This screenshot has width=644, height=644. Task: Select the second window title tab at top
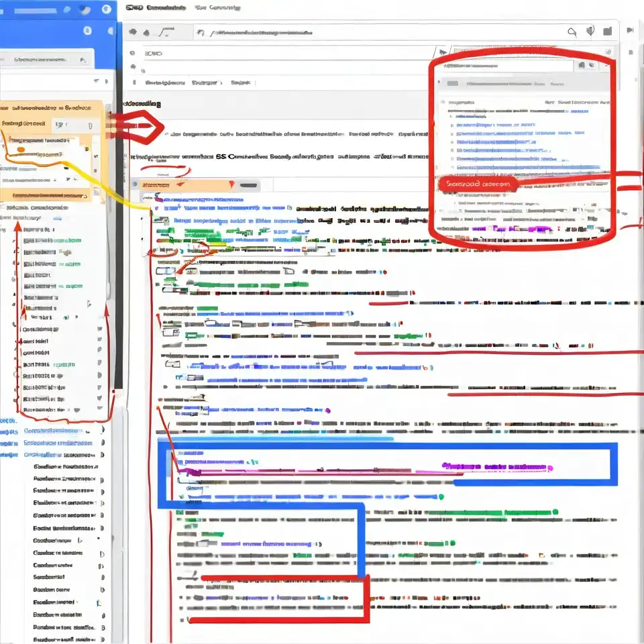218,8
